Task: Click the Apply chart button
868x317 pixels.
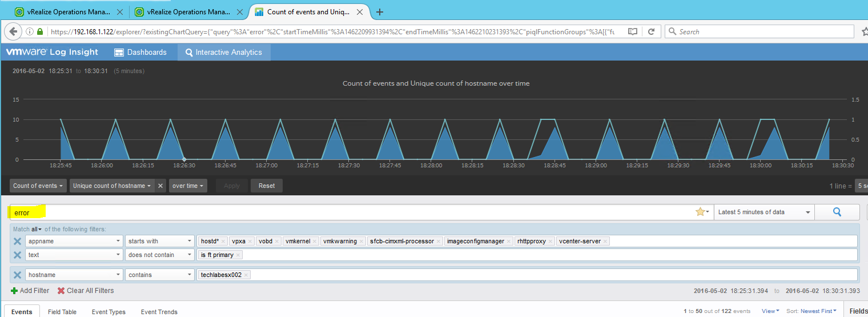Action: coord(232,186)
